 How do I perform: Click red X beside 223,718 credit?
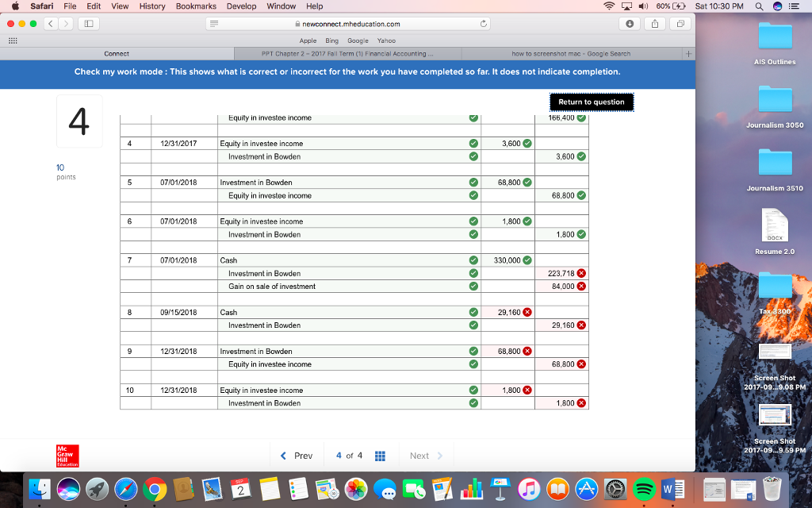coord(581,273)
